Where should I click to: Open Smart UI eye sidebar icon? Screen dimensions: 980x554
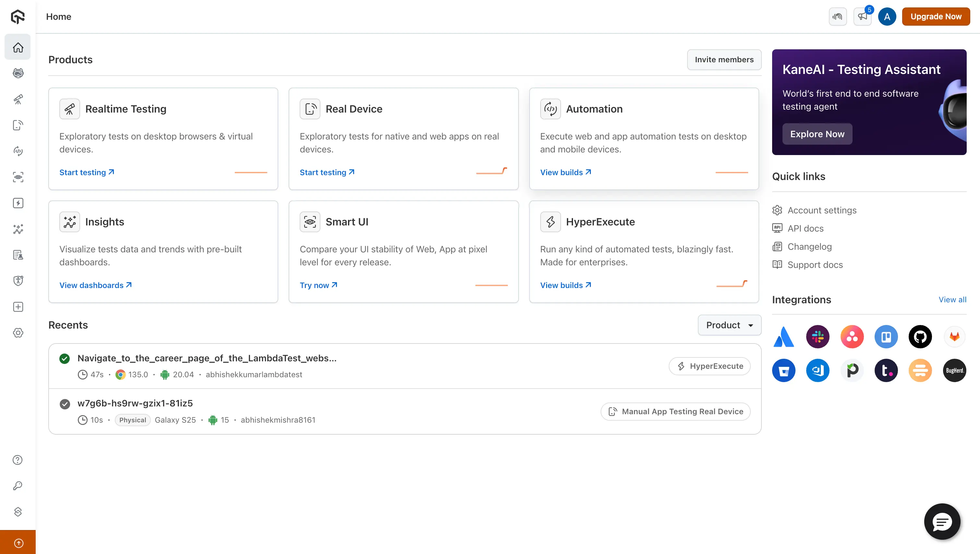(x=18, y=177)
